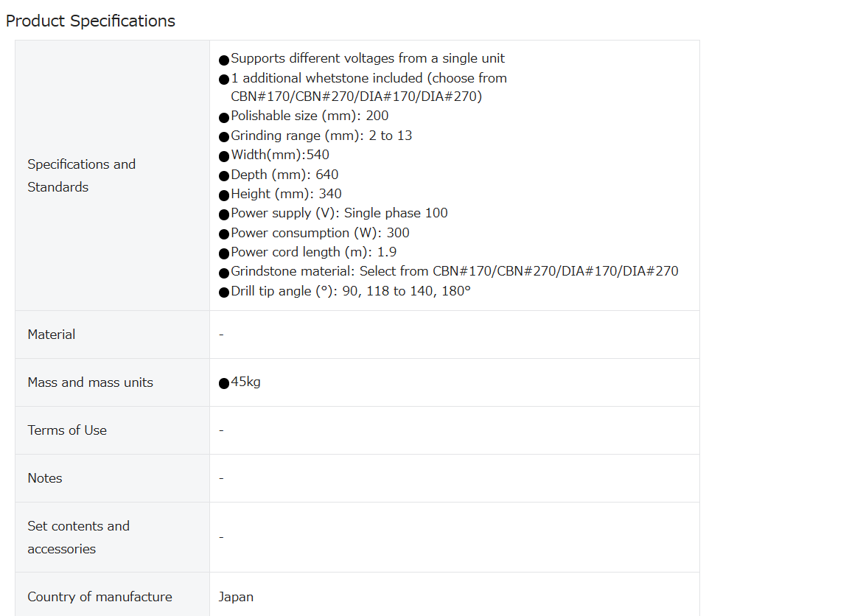Screen dimensions: 849x616
Task: Click the Product Specifications heading
Action: [91, 21]
